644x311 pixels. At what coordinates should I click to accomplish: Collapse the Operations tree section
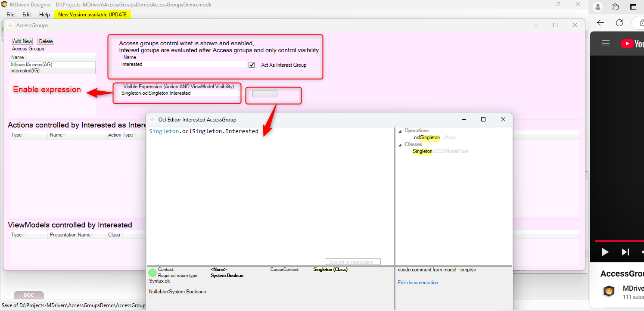click(x=400, y=131)
